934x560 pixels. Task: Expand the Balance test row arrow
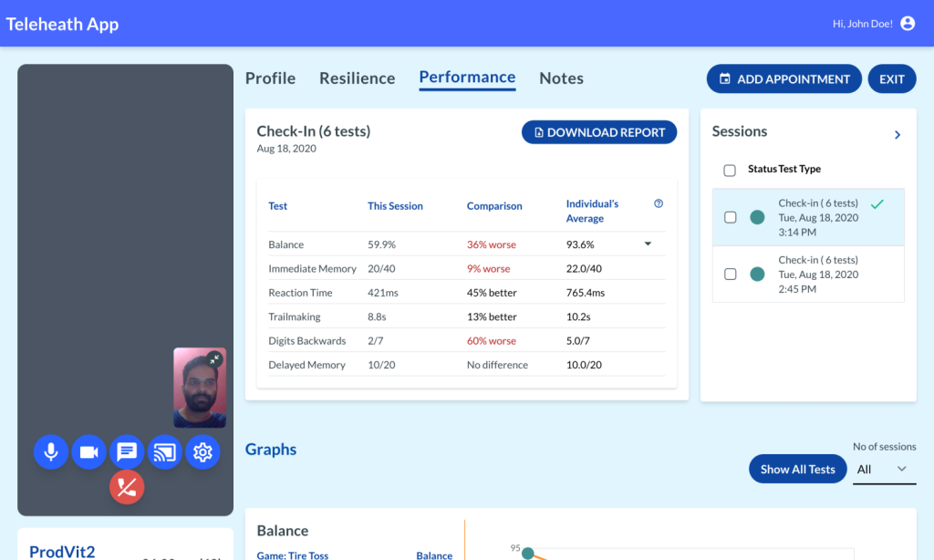tap(648, 244)
